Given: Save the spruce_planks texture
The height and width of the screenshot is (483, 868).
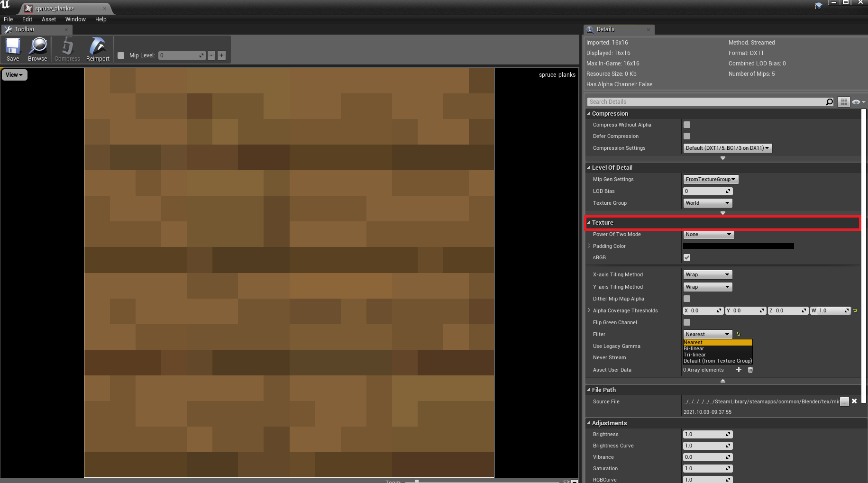Looking at the screenshot, I should click(x=13, y=49).
